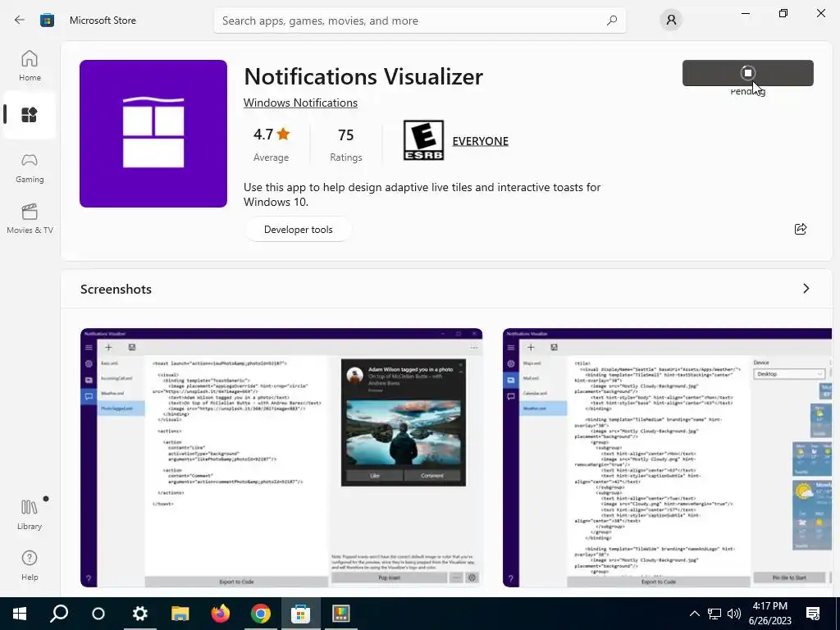This screenshot has height=630, width=840.
Task: Open Help in the sidebar
Action: click(x=30, y=566)
